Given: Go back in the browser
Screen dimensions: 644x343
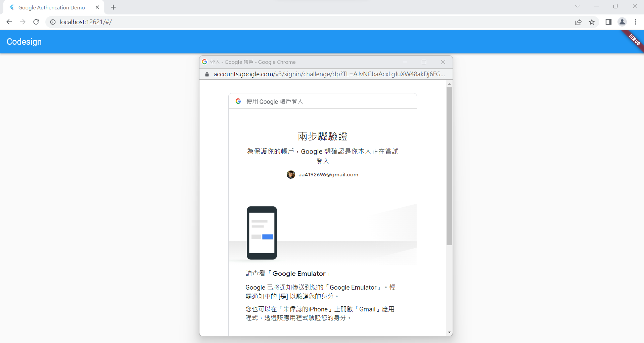Looking at the screenshot, I should tap(9, 22).
